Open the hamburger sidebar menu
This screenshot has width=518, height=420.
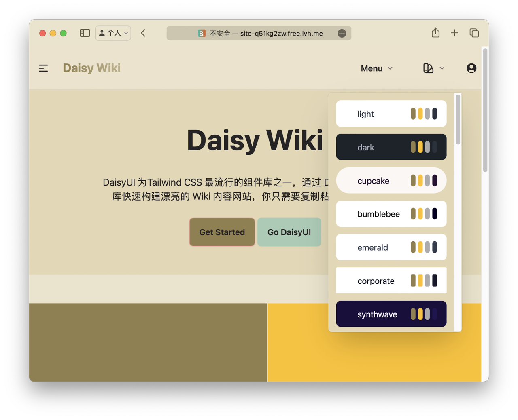[x=43, y=68]
